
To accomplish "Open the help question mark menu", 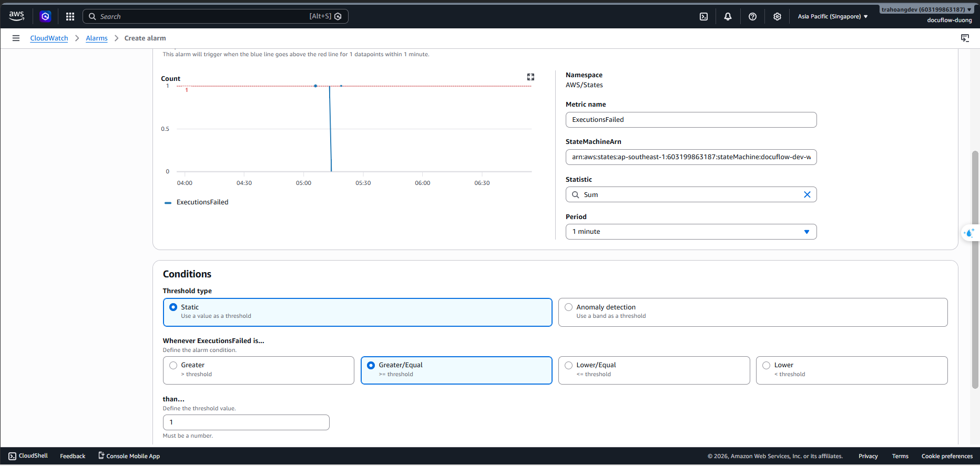I will (752, 16).
